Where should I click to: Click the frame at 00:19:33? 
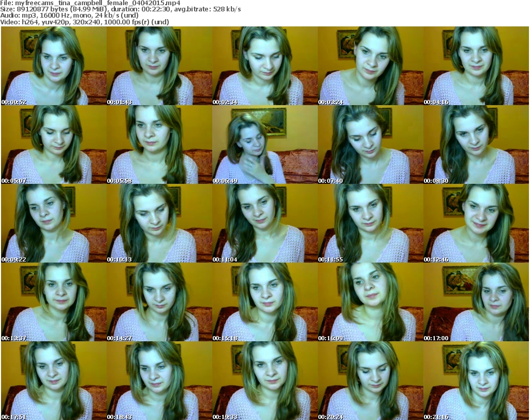coord(265,381)
